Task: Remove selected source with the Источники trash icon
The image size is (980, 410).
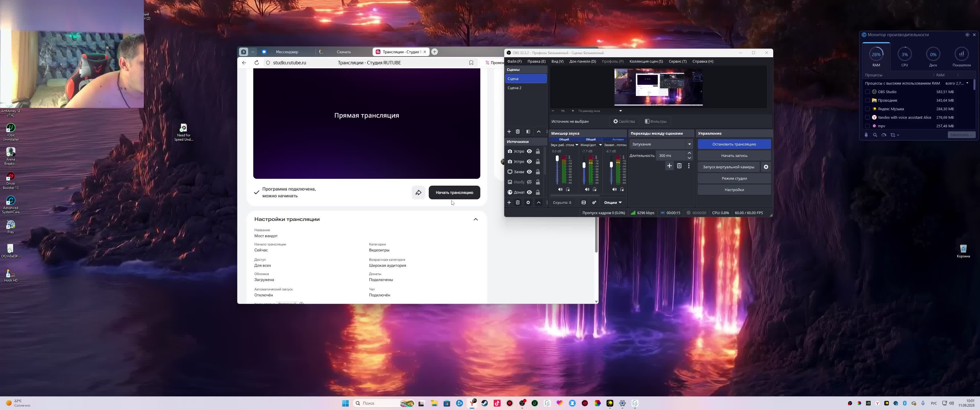Action: (x=518, y=202)
